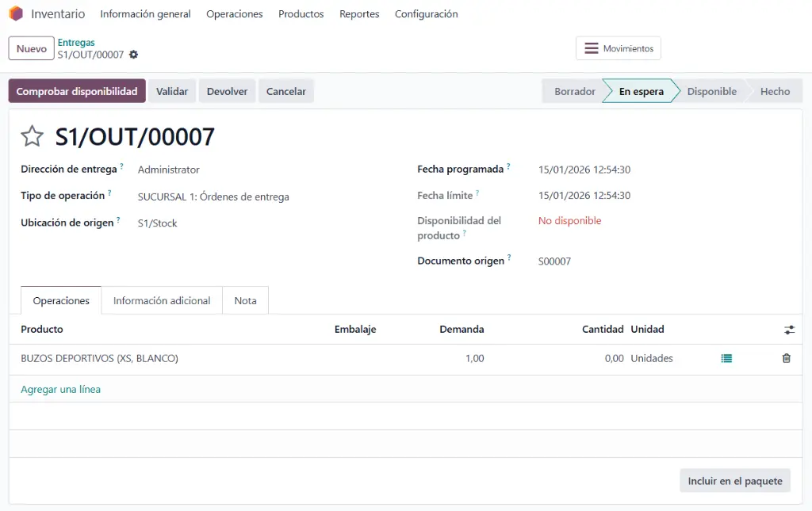
Task: Open help tooltip for Disponibilidad del producto
Action: point(464,233)
